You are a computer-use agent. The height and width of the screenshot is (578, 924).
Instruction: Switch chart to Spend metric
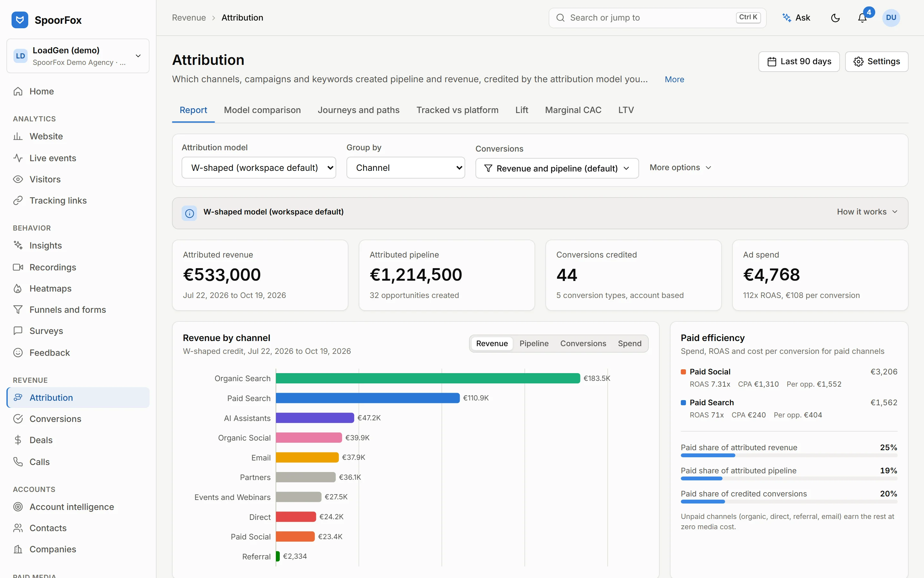(x=629, y=344)
